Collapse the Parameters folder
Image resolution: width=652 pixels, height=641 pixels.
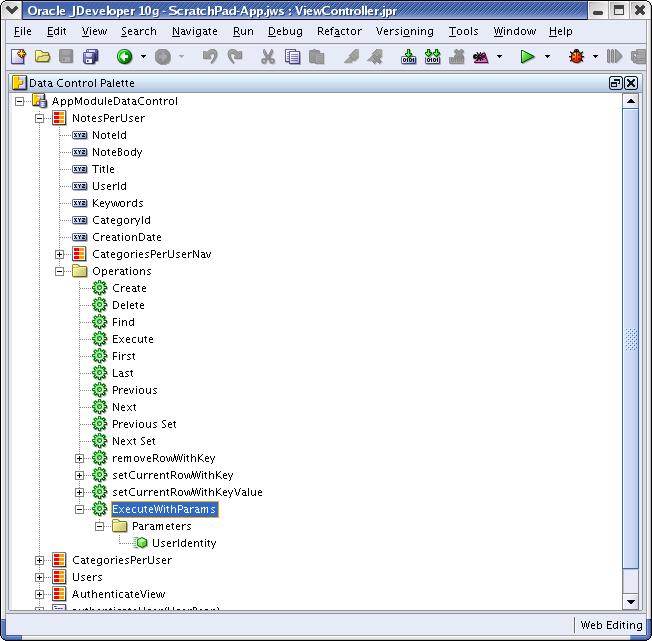point(99,527)
